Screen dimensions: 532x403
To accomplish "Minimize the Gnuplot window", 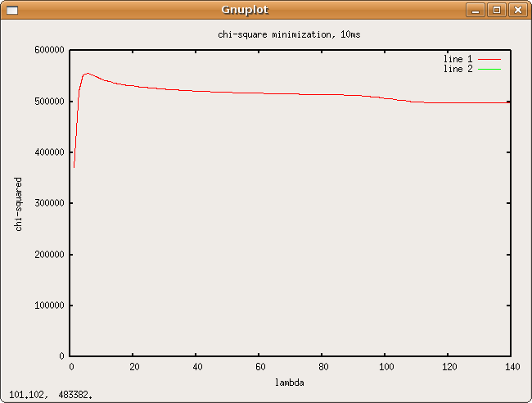I will tap(476, 10).
